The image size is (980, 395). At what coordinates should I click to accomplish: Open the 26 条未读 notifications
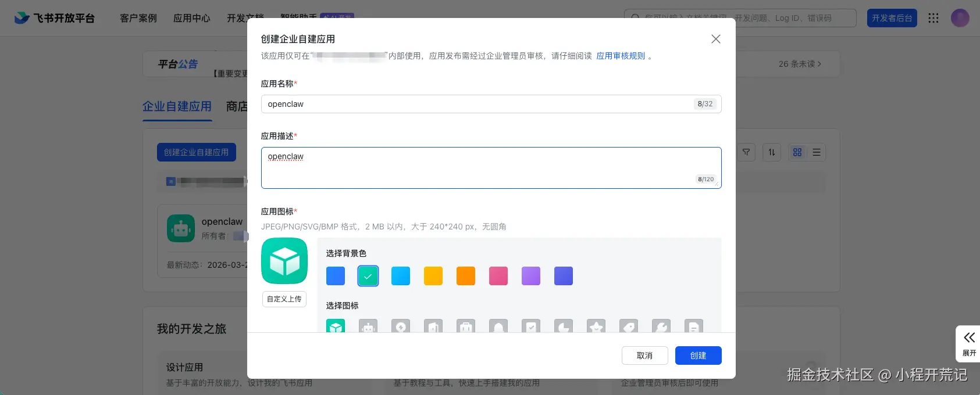tap(800, 64)
